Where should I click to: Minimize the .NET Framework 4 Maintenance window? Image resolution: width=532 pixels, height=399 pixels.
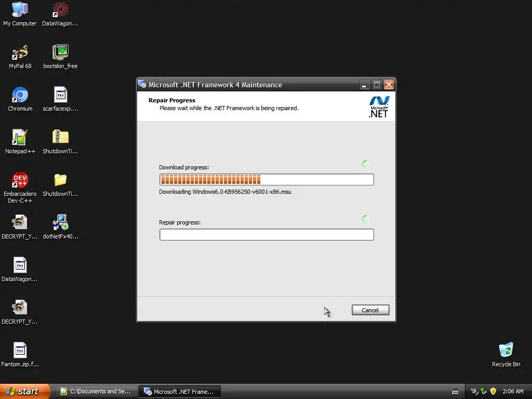(364, 85)
